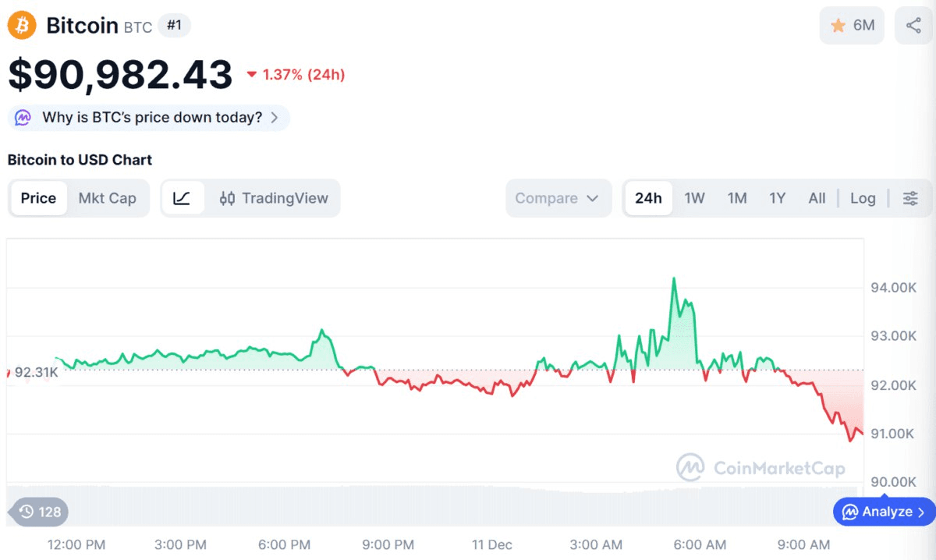
Task: Click the 94K price peak on chart
Action: (x=673, y=279)
